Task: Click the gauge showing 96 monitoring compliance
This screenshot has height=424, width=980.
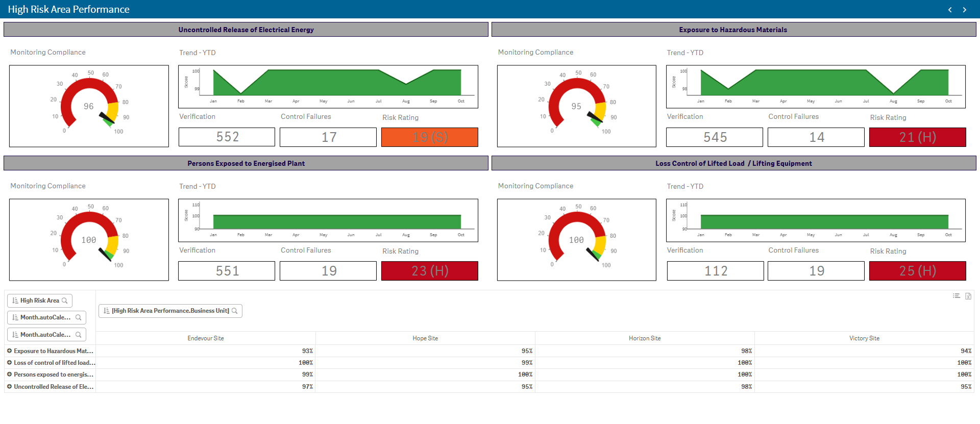Action: [x=89, y=106]
